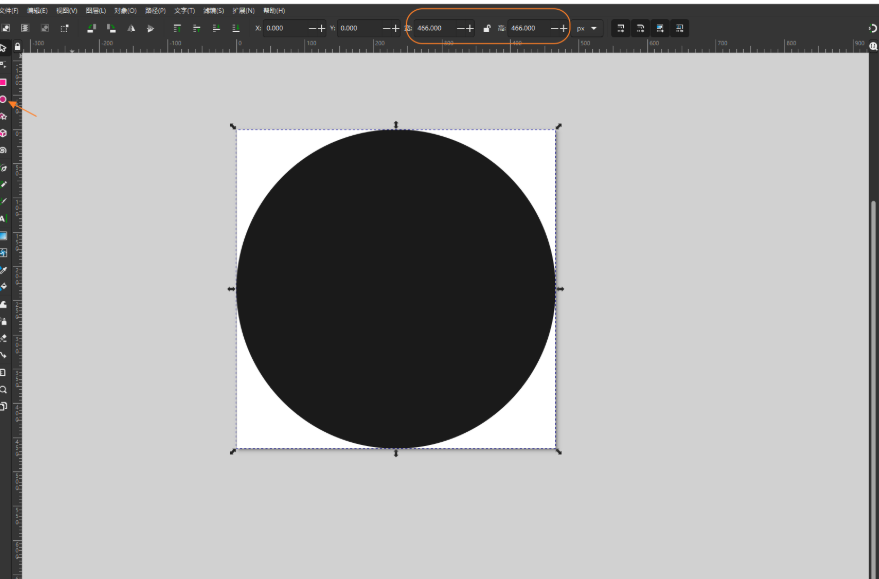The image size is (879, 579).
Task: Select the Dropper color picker tool
Action: click(x=3, y=270)
